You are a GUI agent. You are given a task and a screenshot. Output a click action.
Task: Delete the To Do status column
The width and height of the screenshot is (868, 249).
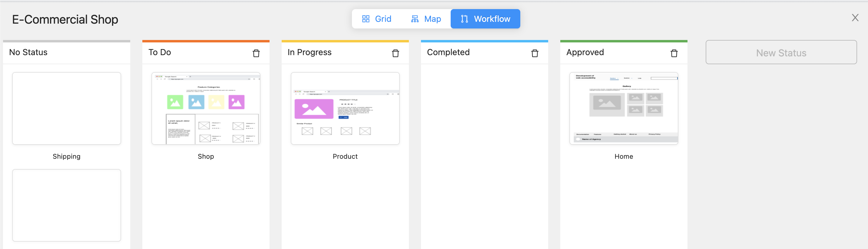256,53
